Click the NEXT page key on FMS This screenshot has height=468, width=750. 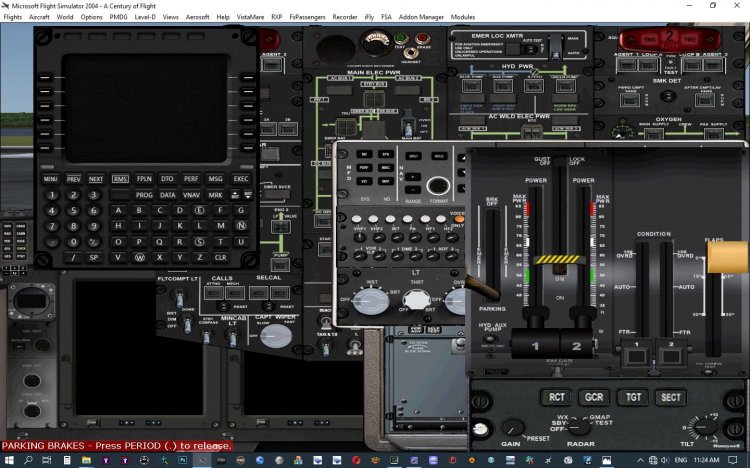[x=96, y=179]
